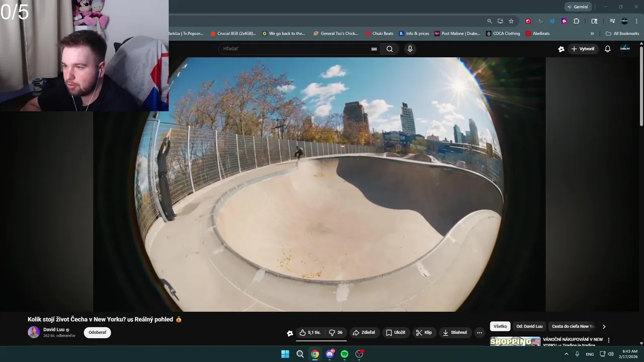Viewport: 644px width, 362px height.
Task: Open the taskbar volume control
Action: 611,354
